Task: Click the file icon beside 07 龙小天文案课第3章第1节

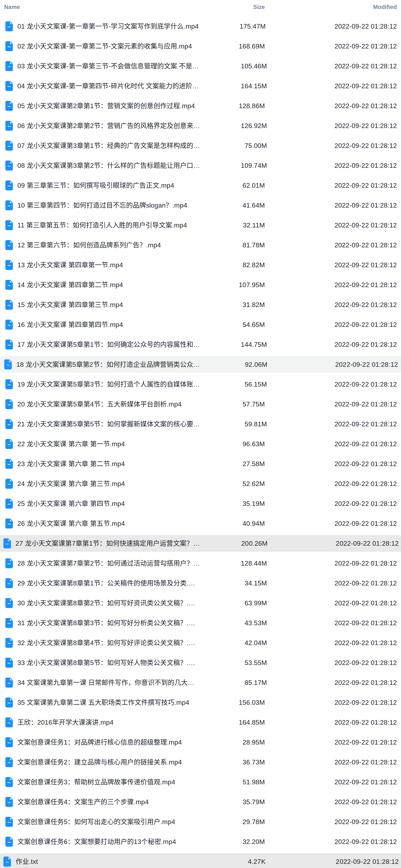Action: (9, 146)
